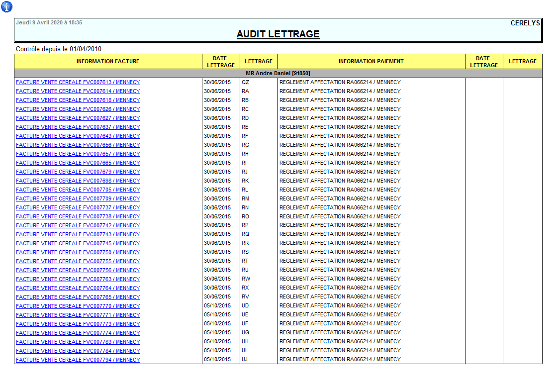Select invoice FVC007784 / MENNECY link

click(x=78, y=351)
